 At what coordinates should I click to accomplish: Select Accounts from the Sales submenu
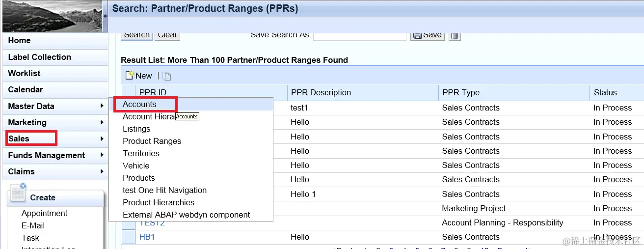click(x=139, y=104)
